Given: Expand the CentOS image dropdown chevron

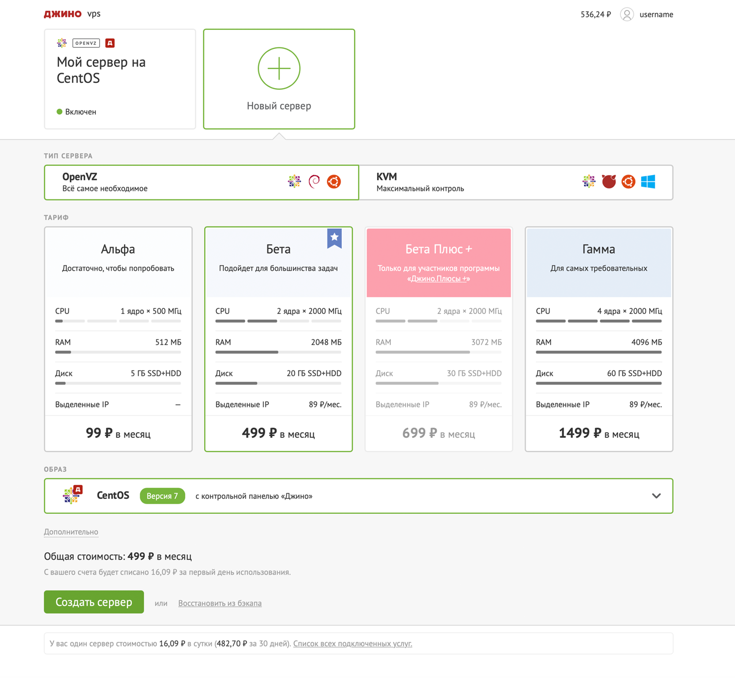Looking at the screenshot, I should click(x=656, y=496).
